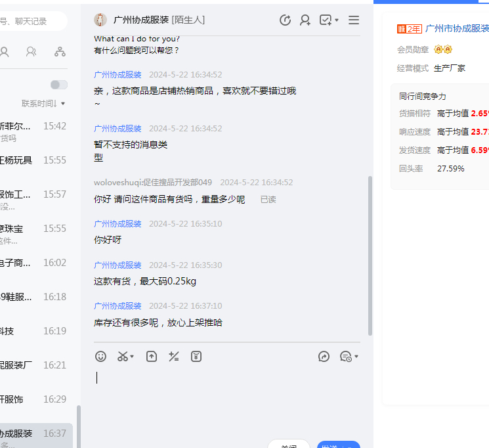This screenshot has width=489, height=448.
Task: Open the hamburger menu in chat header
Action: [x=354, y=20]
